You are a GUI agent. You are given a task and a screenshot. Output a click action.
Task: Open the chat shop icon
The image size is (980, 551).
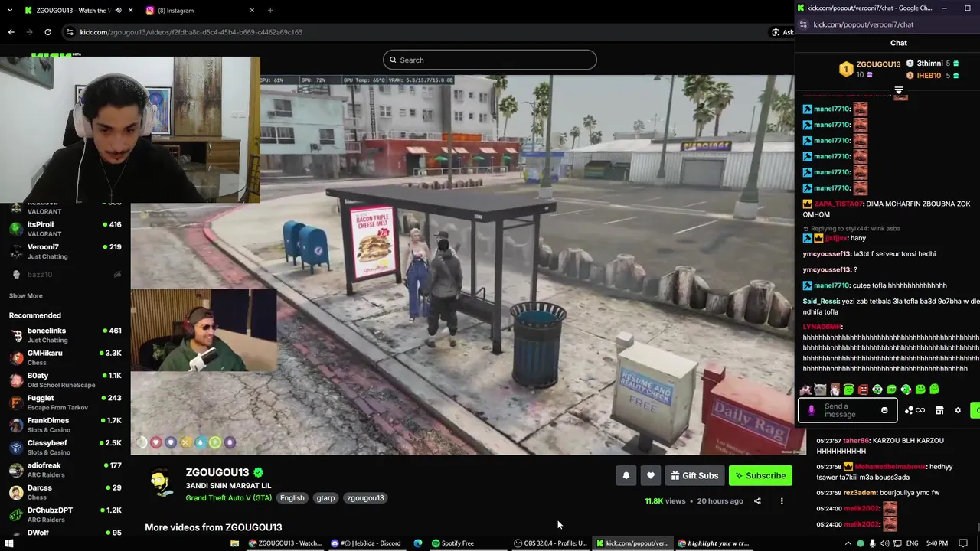(939, 411)
